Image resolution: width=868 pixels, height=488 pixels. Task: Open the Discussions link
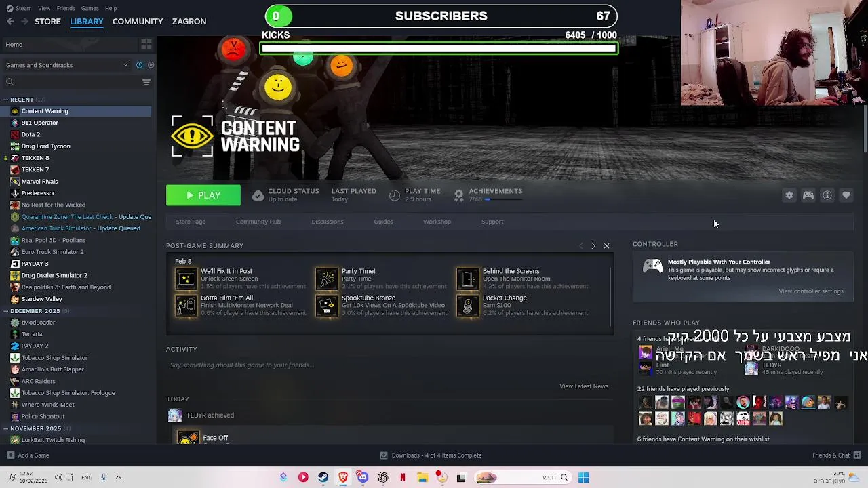(x=327, y=222)
